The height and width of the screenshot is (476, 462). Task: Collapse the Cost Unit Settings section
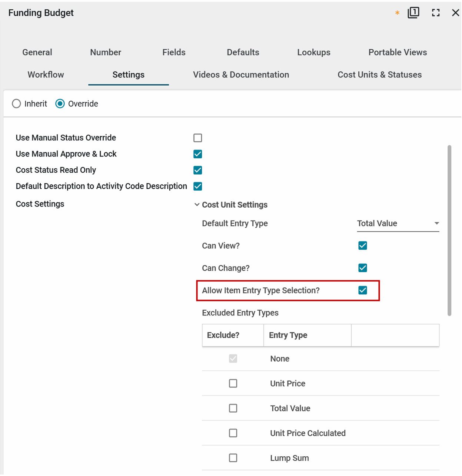197,205
